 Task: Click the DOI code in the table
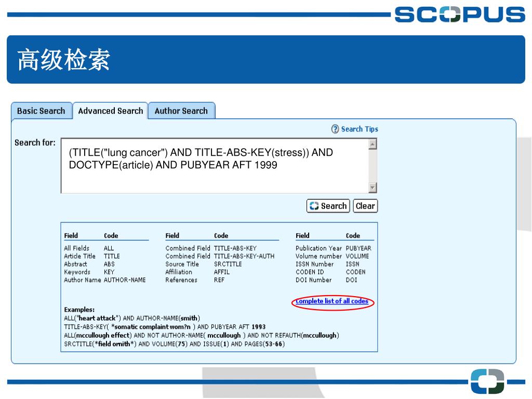(351, 280)
